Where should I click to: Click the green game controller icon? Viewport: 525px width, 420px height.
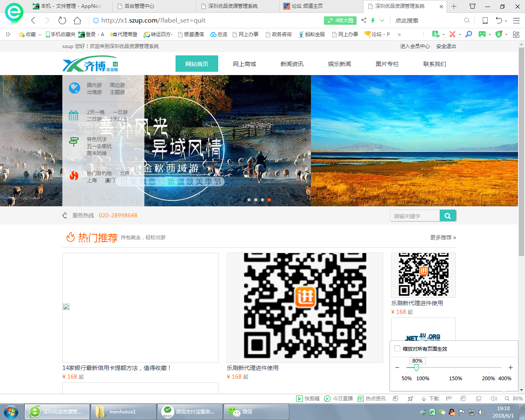(x=482, y=34)
